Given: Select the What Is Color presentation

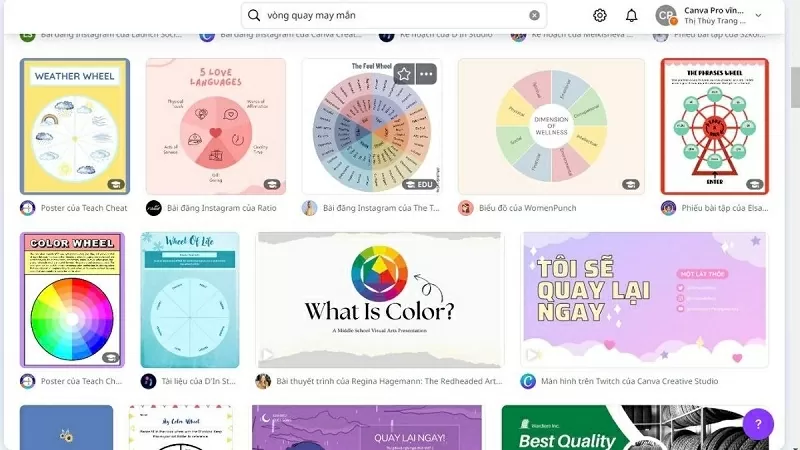Looking at the screenshot, I should [x=380, y=300].
